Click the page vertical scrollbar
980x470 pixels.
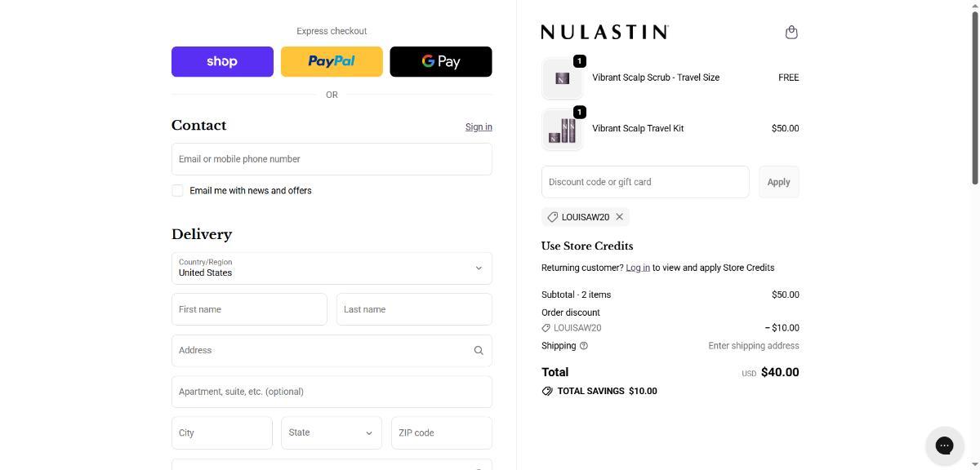(x=973, y=98)
